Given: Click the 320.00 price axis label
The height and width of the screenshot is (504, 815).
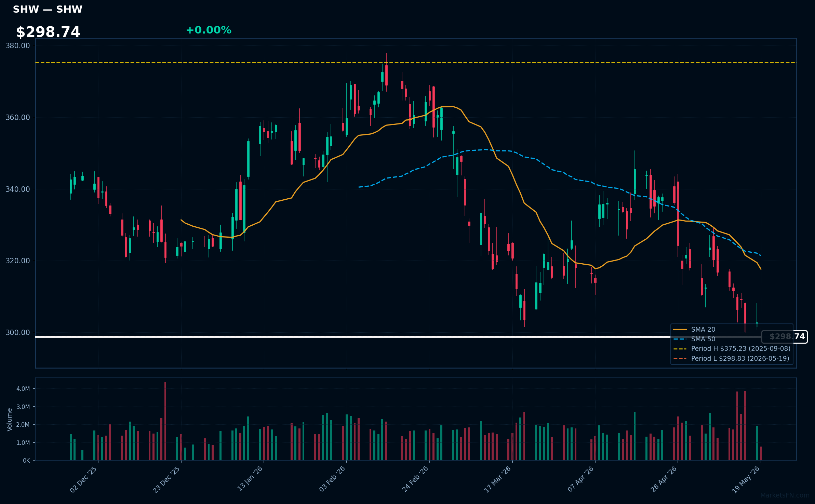Looking at the screenshot, I should tap(18, 261).
